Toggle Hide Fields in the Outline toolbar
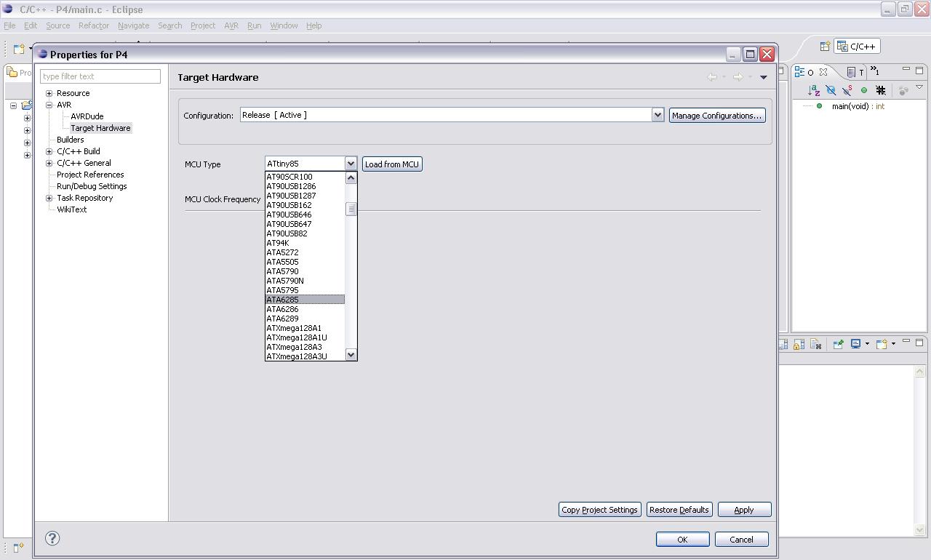 [831, 90]
